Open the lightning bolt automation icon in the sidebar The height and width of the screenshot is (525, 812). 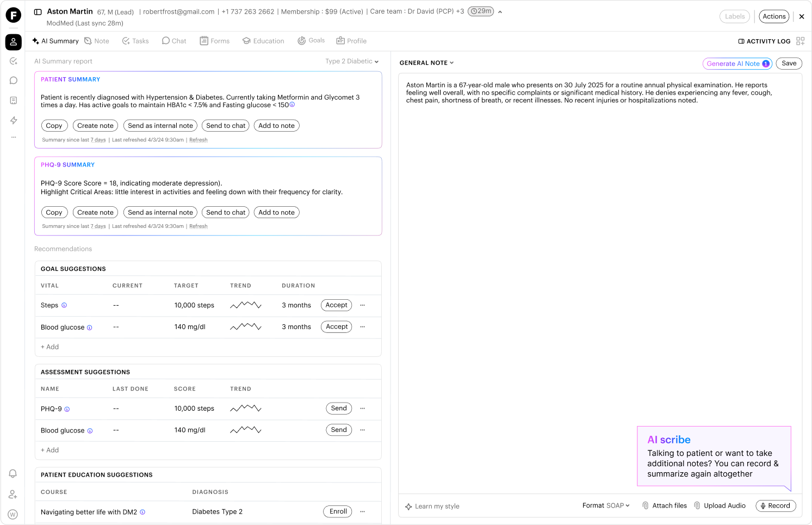pyautogui.click(x=14, y=120)
